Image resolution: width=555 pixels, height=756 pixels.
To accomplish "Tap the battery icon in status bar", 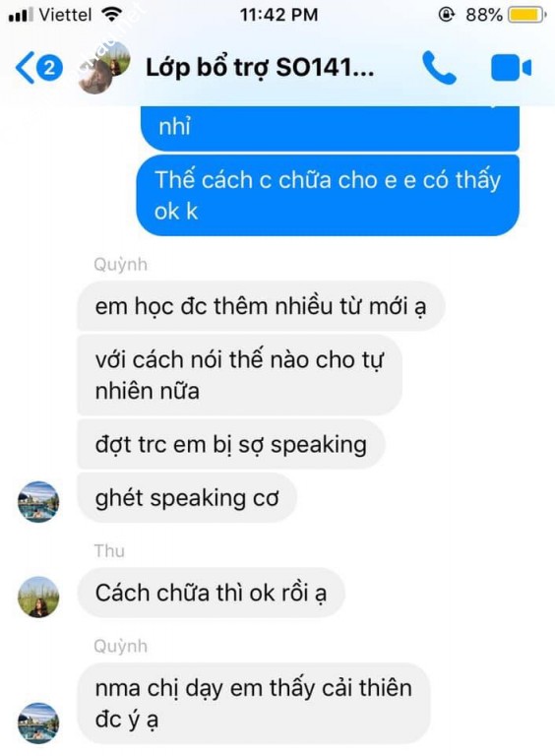I will pos(527,15).
